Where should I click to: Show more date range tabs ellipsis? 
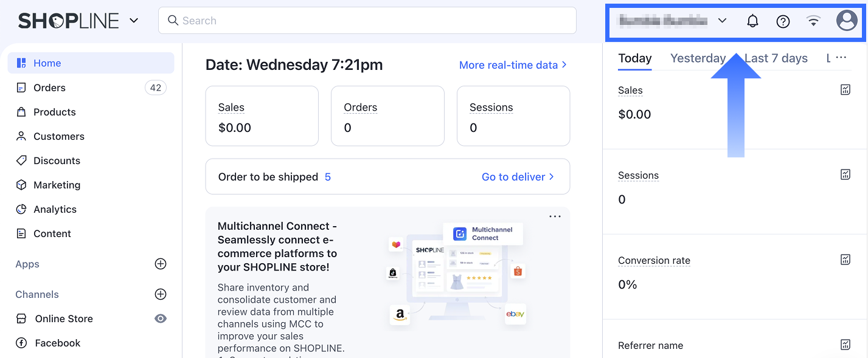841,58
